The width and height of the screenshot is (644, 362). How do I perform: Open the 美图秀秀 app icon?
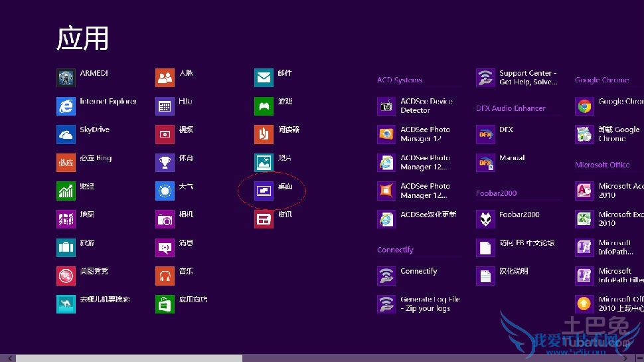[x=66, y=276]
